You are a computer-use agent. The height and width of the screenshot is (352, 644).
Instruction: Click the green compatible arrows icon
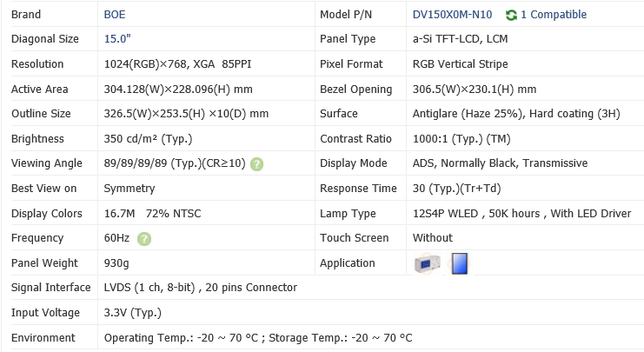tap(511, 15)
